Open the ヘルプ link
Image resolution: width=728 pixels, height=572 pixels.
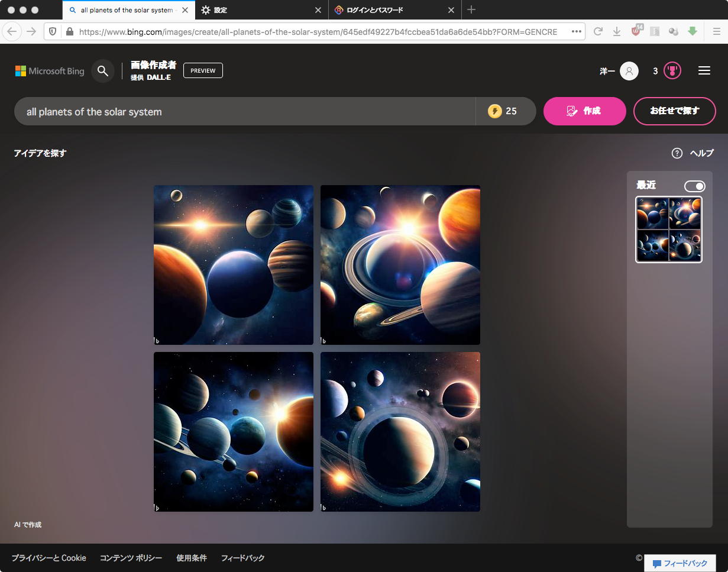(702, 153)
